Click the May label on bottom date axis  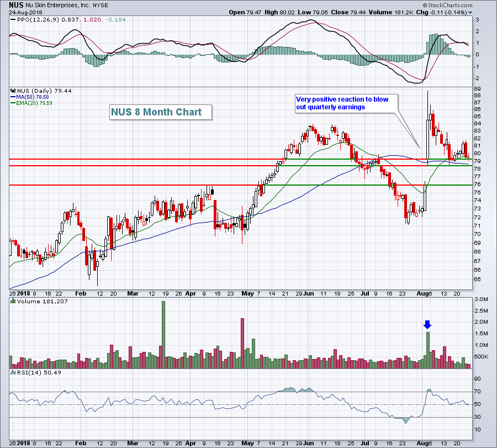(247, 443)
